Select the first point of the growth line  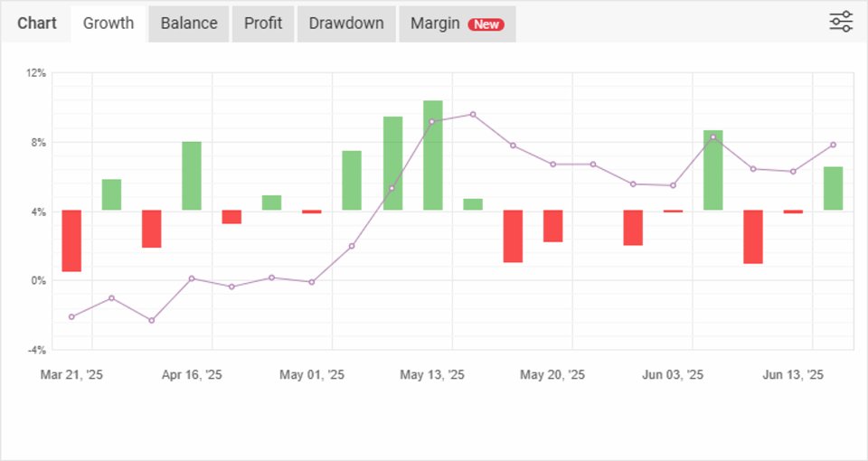click(71, 316)
